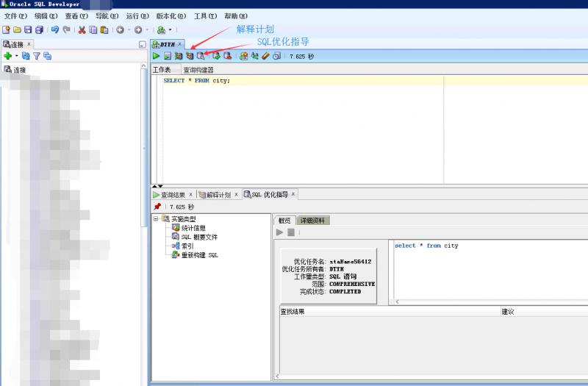Click the SQL Tuning Advisor icon
This screenshot has width=588, height=386.
(x=201, y=56)
